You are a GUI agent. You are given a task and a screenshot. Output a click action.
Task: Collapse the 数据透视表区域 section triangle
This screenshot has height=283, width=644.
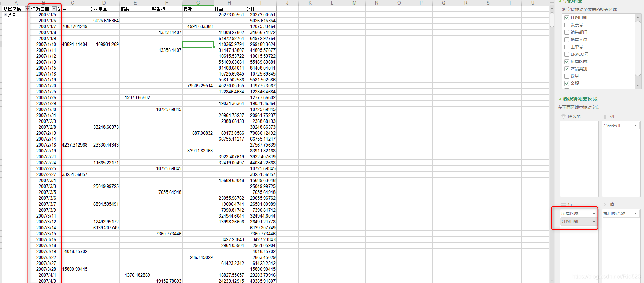[560, 100]
